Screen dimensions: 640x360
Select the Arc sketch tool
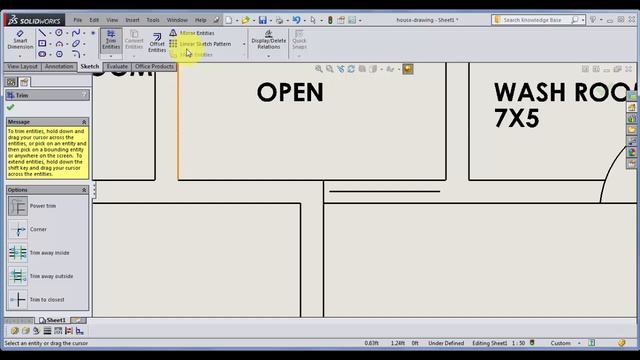tap(59, 43)
